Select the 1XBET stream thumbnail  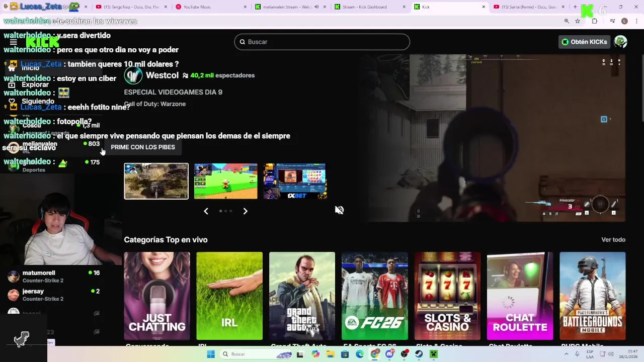295,181
